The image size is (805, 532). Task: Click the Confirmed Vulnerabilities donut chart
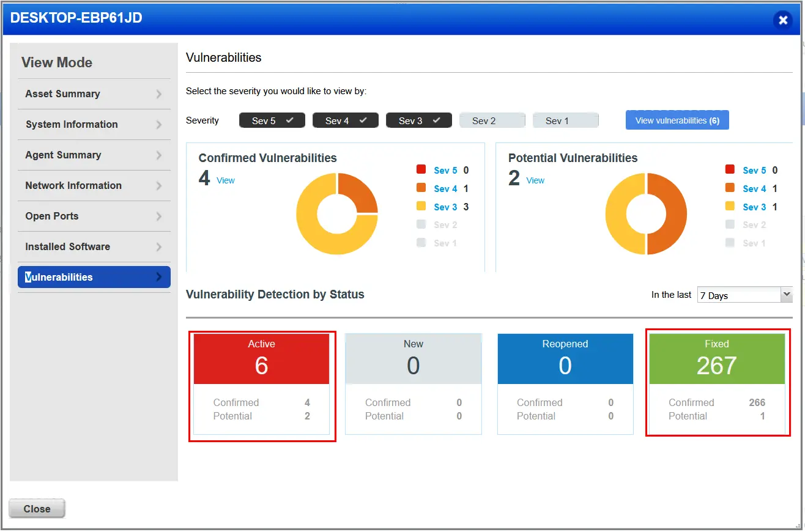(x=337, y=214)
